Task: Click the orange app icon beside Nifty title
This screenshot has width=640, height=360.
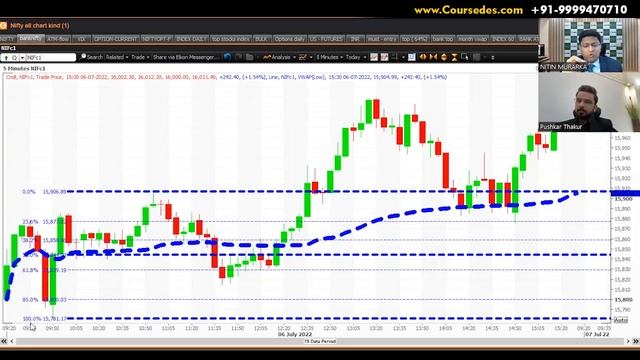Action: (x=3, y=25)
